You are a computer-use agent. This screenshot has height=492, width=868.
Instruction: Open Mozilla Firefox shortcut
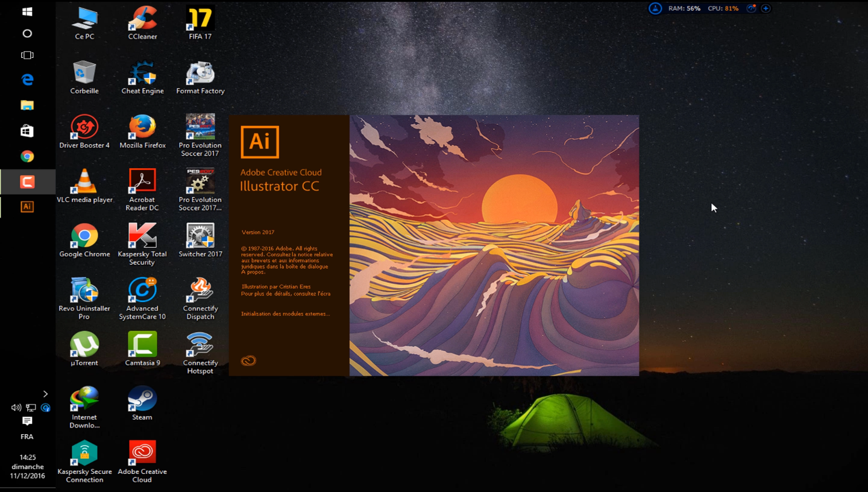(142, 125)
